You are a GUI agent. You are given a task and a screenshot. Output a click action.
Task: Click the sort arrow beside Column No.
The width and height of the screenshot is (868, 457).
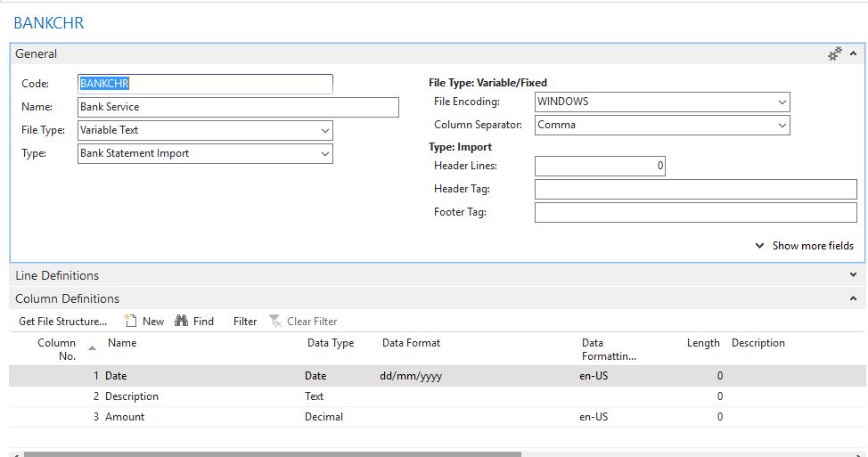click(93, 348)
